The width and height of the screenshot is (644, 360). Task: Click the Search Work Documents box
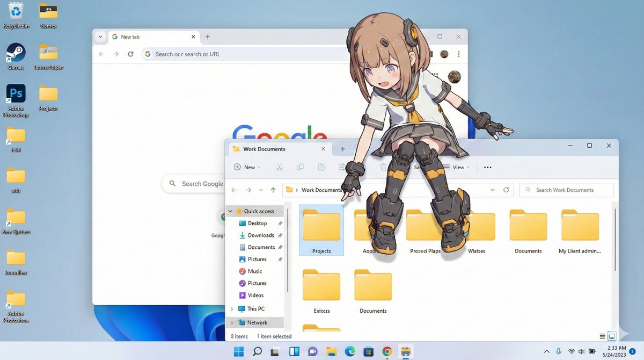coord(566,190)
